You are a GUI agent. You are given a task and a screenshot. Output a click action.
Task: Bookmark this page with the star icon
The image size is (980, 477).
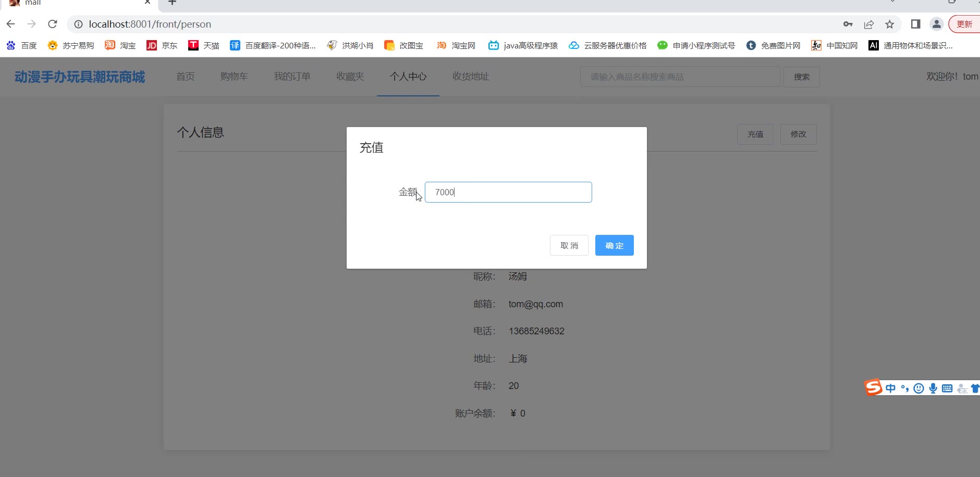click(890, 24)
